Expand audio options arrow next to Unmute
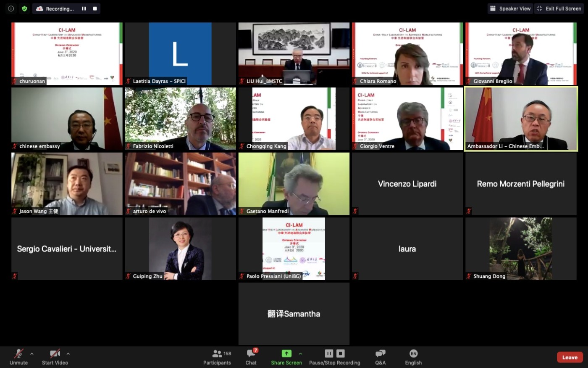 [32, 354]
